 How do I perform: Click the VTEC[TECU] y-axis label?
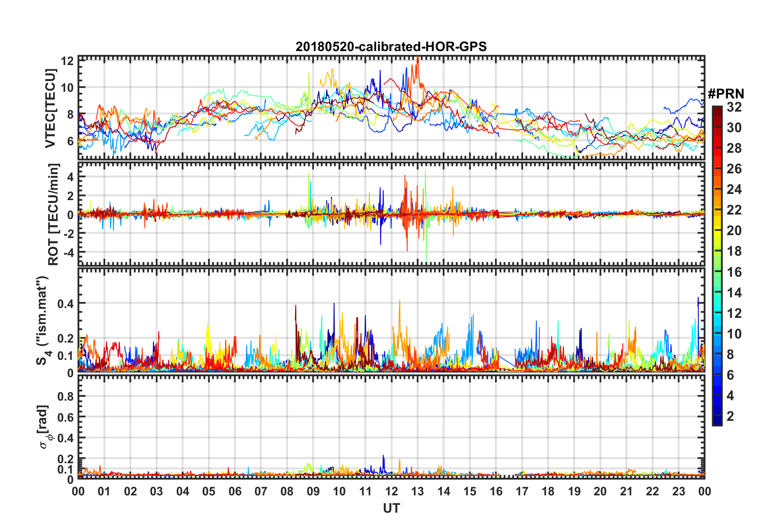[x=50, y=108]
